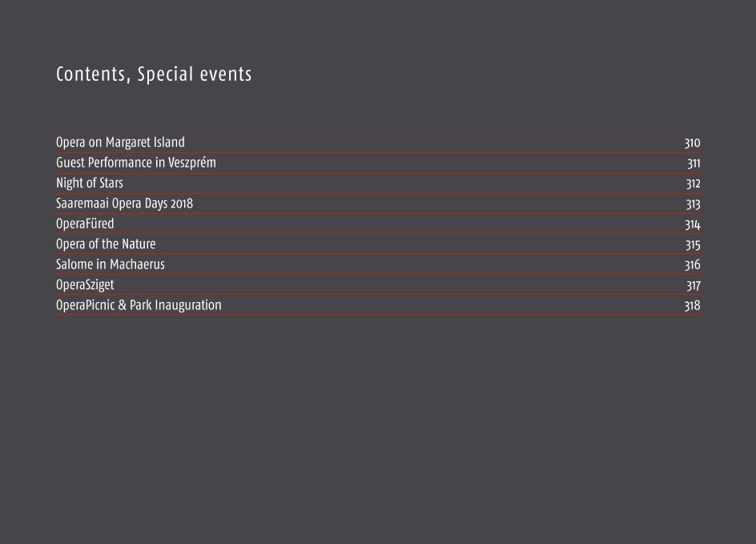Click the Contents, Special events heading
The height and width of the screenshot is (544, 756).
point(154,75)
